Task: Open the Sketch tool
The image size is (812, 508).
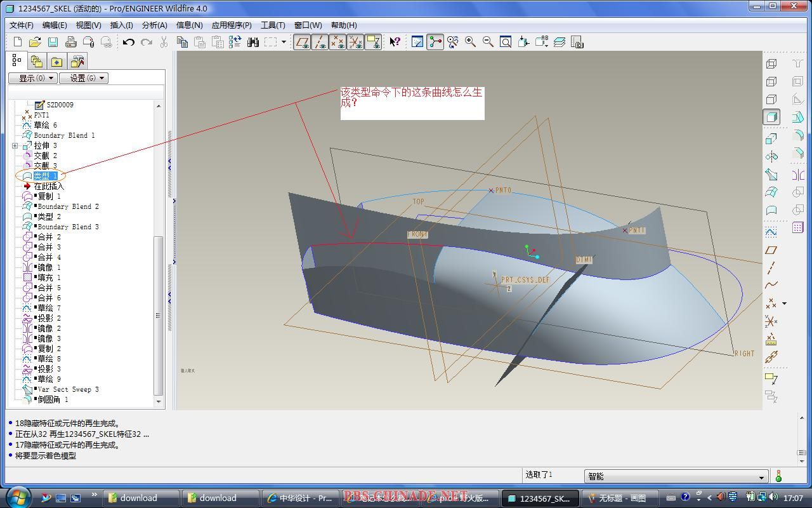Action: point(771,232)
